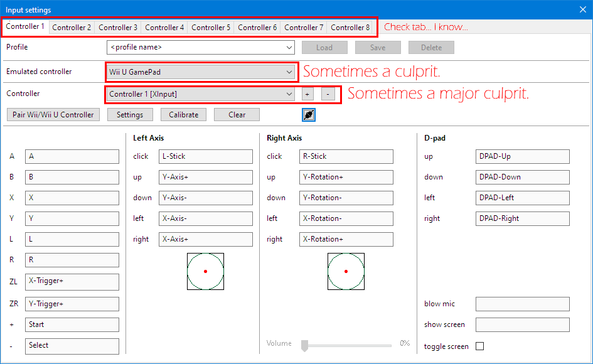Click the Left Axis left field X-Axis-
The width and height of the screenshot is (593, 364).
pos(206,218)
